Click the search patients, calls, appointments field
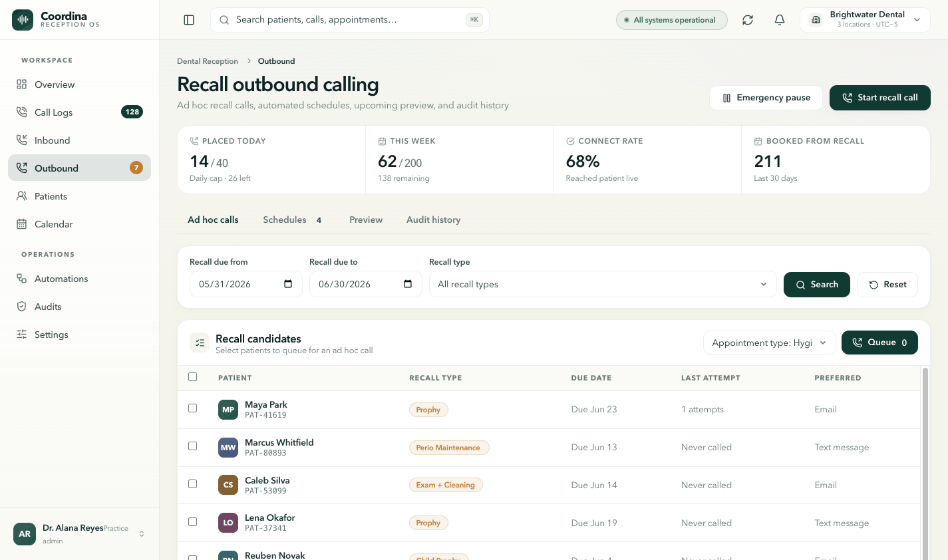This screenshot has height=560, width=948. [350, 20]
